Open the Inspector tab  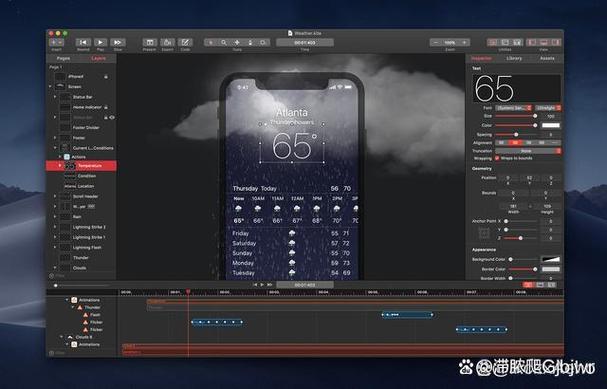[482, 58]
